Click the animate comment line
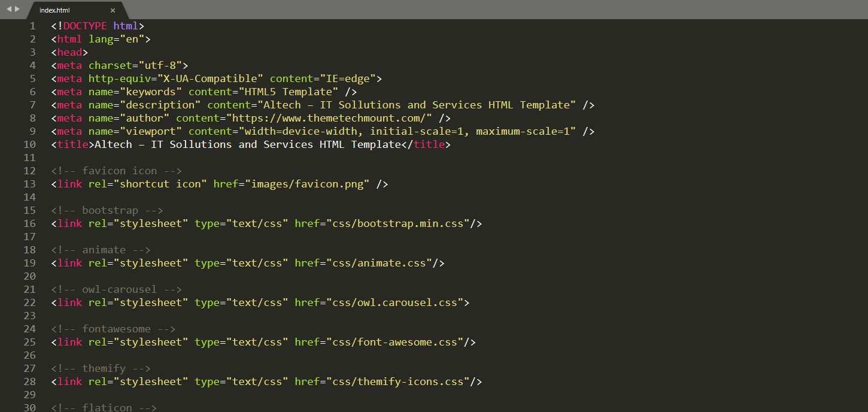Screen dimensions: 868x412 pyautogui.click(x=101, y=250)
